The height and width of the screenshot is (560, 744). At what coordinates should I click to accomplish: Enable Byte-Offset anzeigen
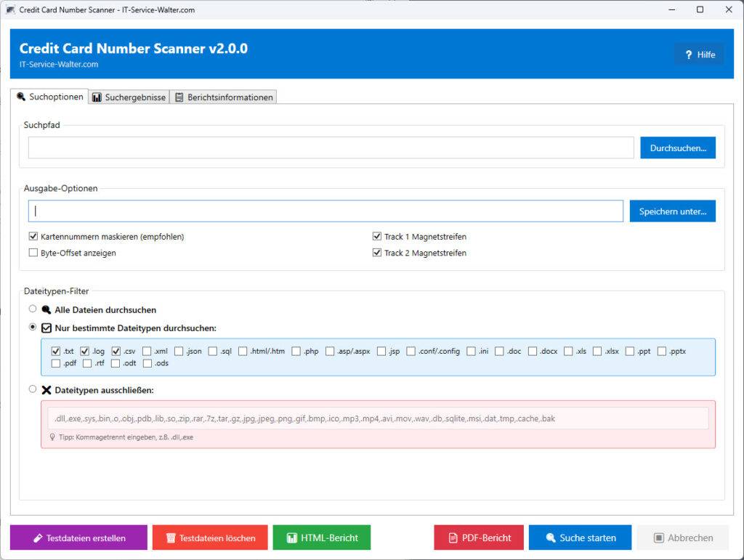click(33, 252)
